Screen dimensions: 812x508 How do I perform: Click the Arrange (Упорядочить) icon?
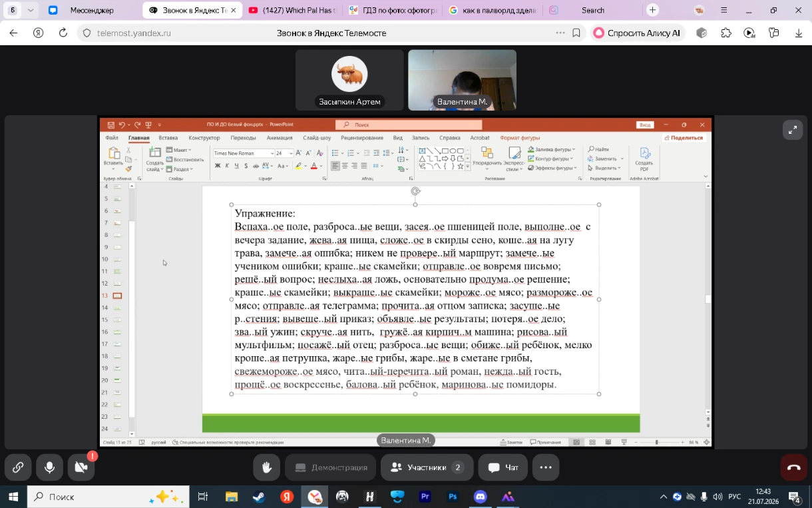[487, 152]
